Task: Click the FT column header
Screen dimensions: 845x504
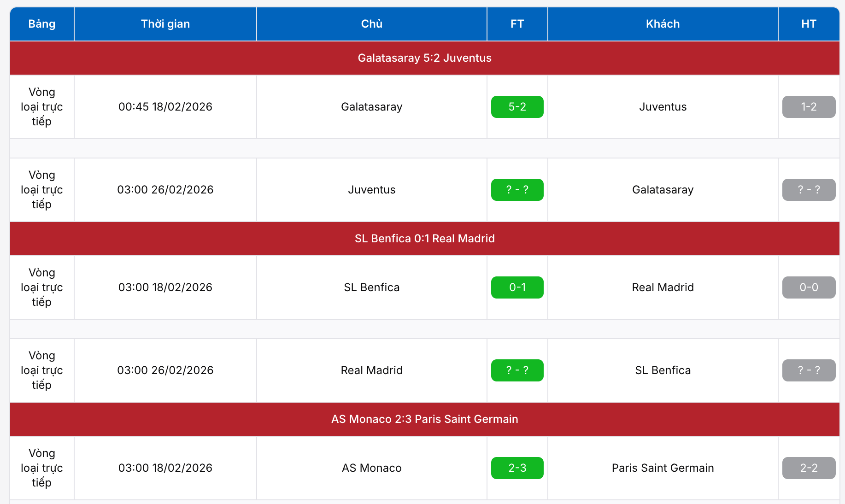Action: click(x=517, y=24)
